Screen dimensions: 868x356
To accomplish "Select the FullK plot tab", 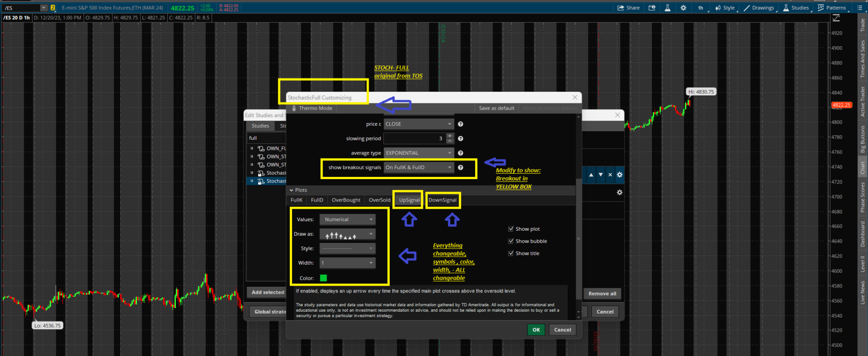I will 296,200.
